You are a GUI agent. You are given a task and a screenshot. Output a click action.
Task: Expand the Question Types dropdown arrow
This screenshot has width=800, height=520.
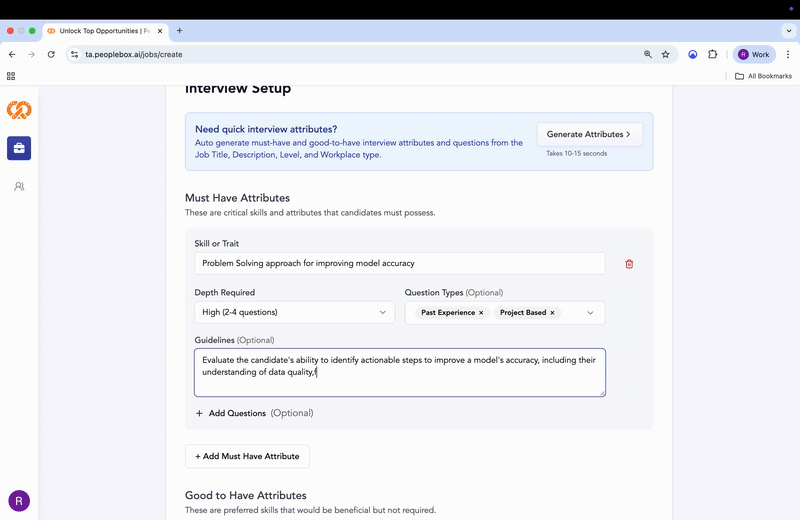pos(590,313)
